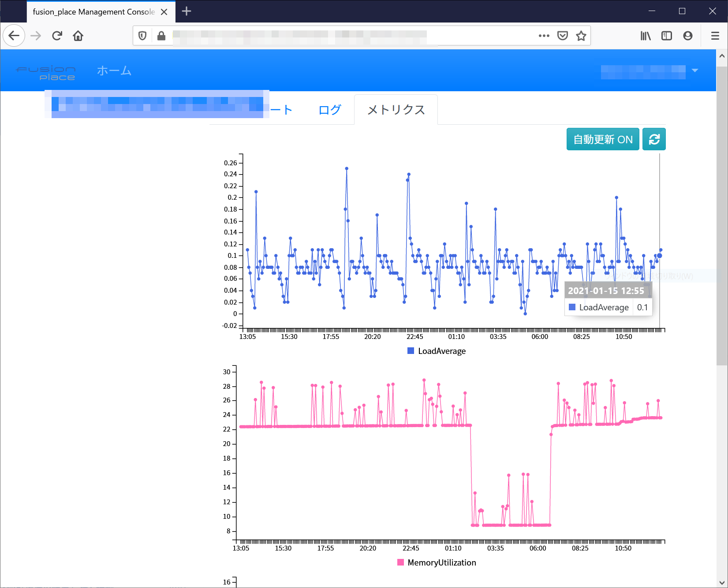728x588 pixels.
Task: Minimize the browser window
Action: [x=652, y=11]
